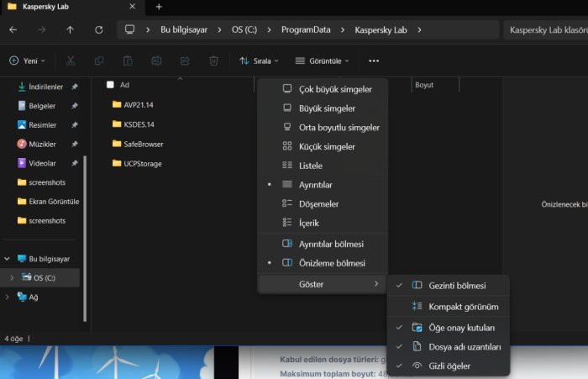Open the Sırala sort dropdown
588x379 pixels.
260,61
